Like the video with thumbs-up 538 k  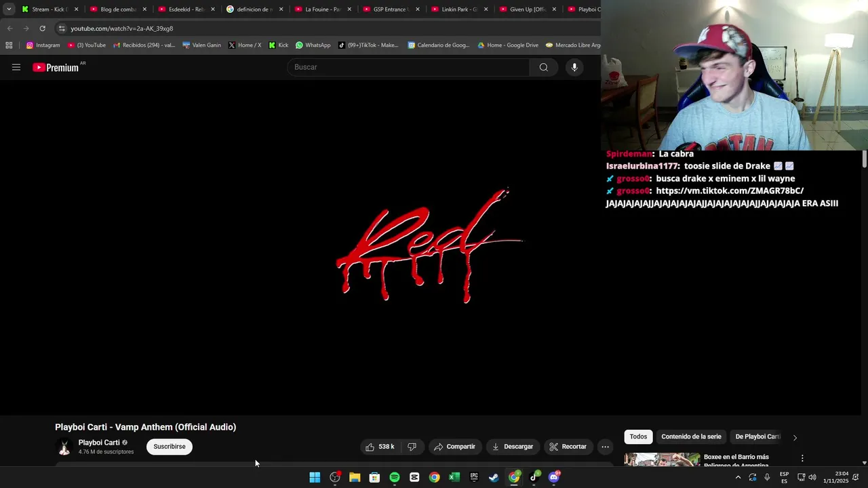[380, 447]
